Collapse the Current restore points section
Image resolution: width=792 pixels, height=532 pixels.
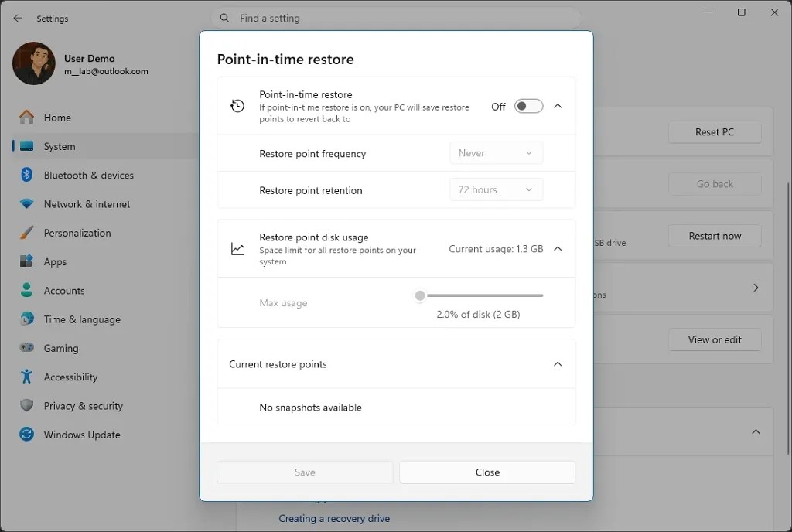click(558, 363)
